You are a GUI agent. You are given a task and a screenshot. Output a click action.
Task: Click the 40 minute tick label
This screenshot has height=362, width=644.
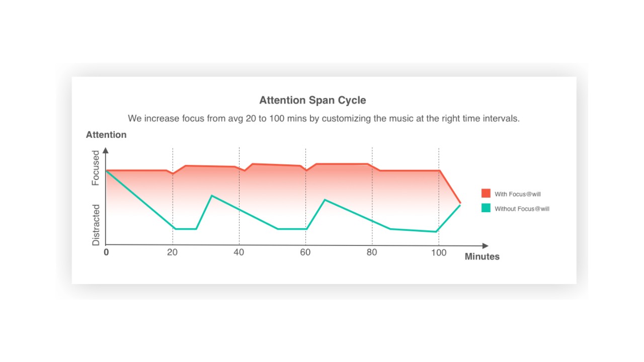tap(239, 252)
